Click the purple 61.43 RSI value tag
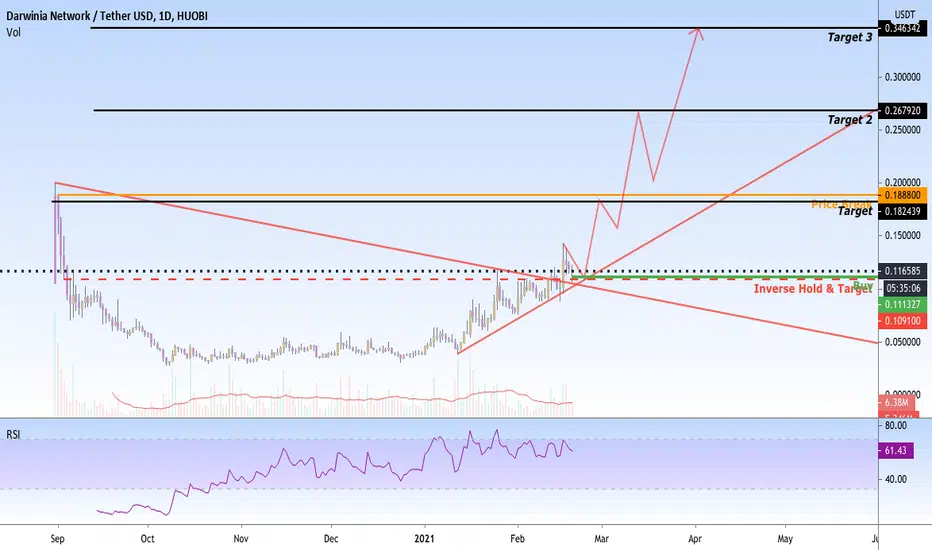The height and width of the screenshot is (550, 932). 896,451
